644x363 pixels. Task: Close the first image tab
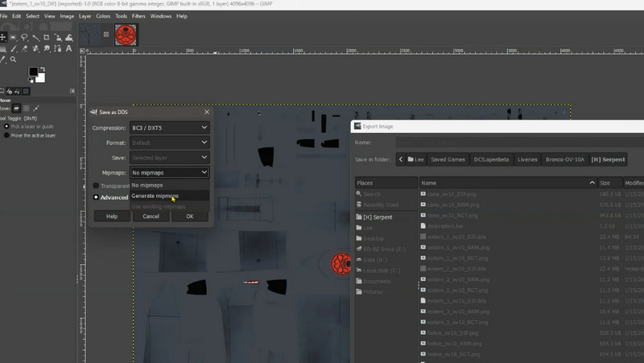(x=106, y=35)
